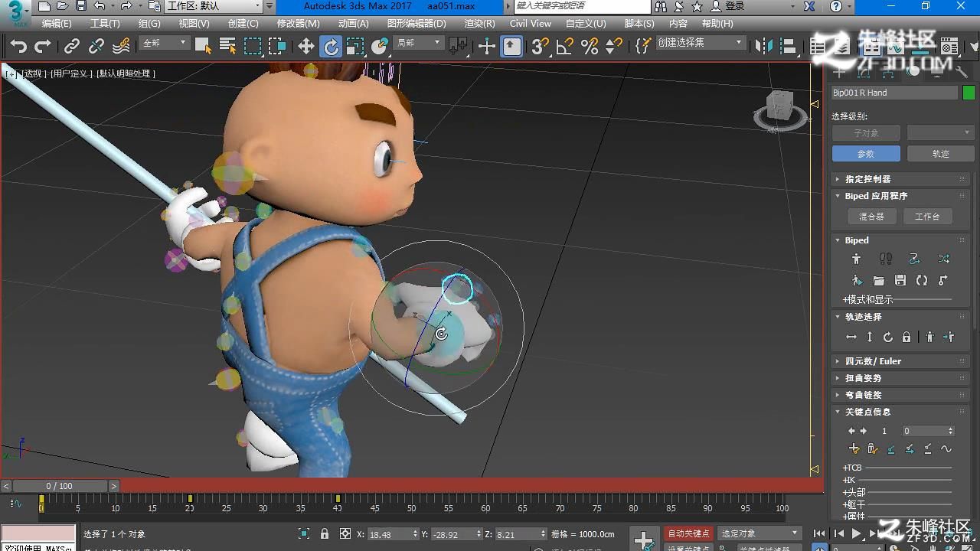Click the 混合器 button

871,217
